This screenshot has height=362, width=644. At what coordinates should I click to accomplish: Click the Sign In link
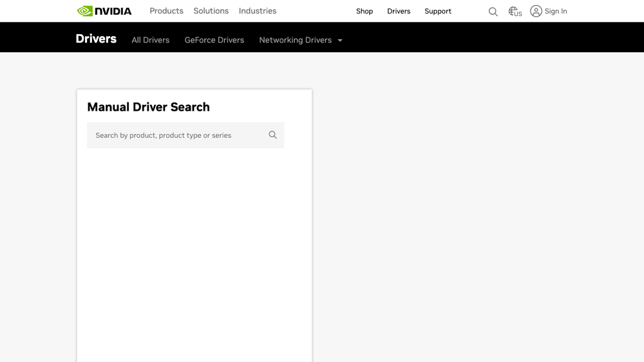pos(556,12)
